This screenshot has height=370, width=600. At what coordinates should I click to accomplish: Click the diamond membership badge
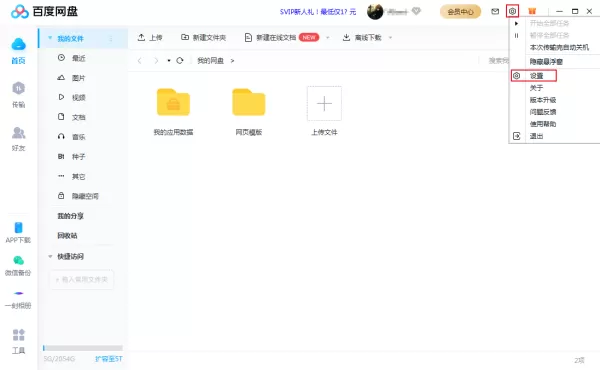[416, 11]
